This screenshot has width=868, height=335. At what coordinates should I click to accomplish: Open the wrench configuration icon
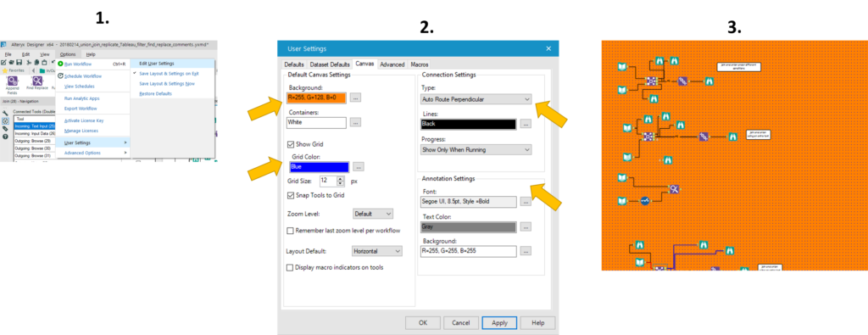5,113
